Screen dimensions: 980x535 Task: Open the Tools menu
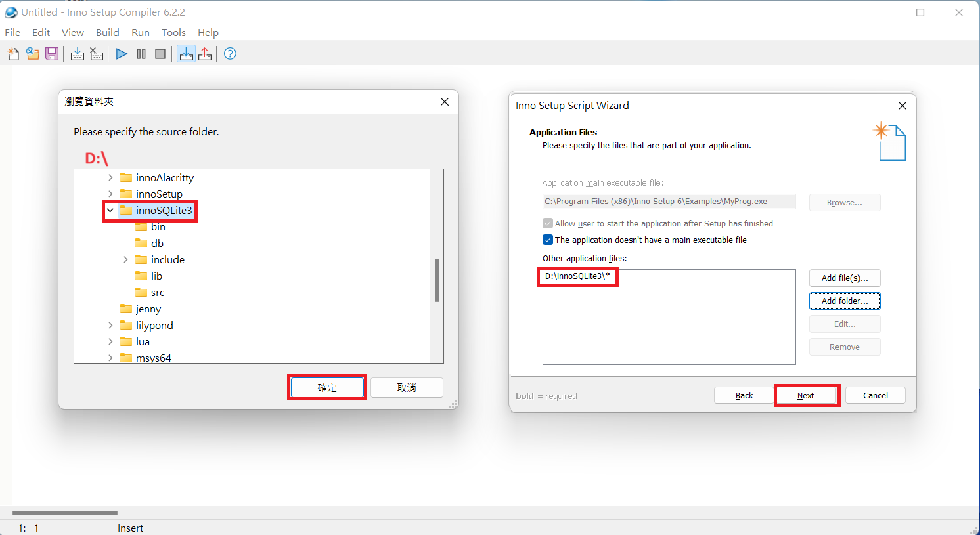173,32
